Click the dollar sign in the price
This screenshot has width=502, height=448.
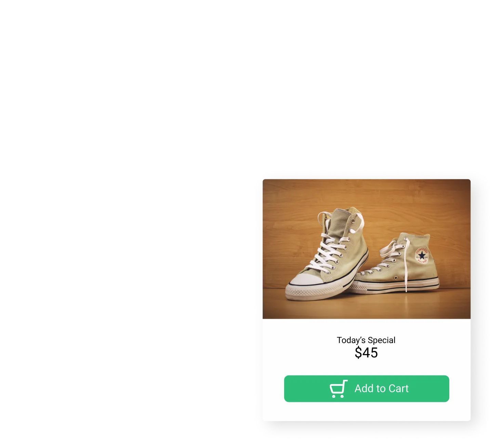click(358, 353)
